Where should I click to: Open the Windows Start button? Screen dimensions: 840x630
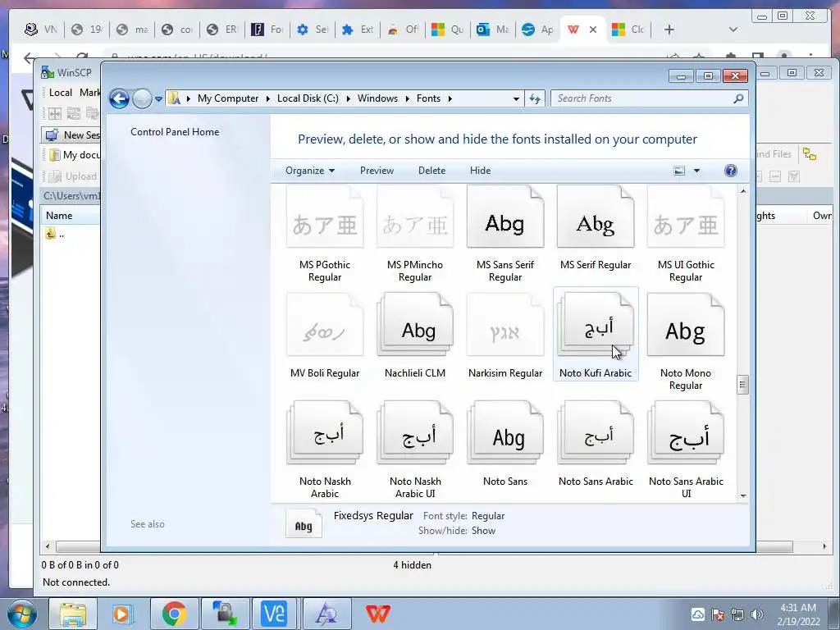(22, 614)
